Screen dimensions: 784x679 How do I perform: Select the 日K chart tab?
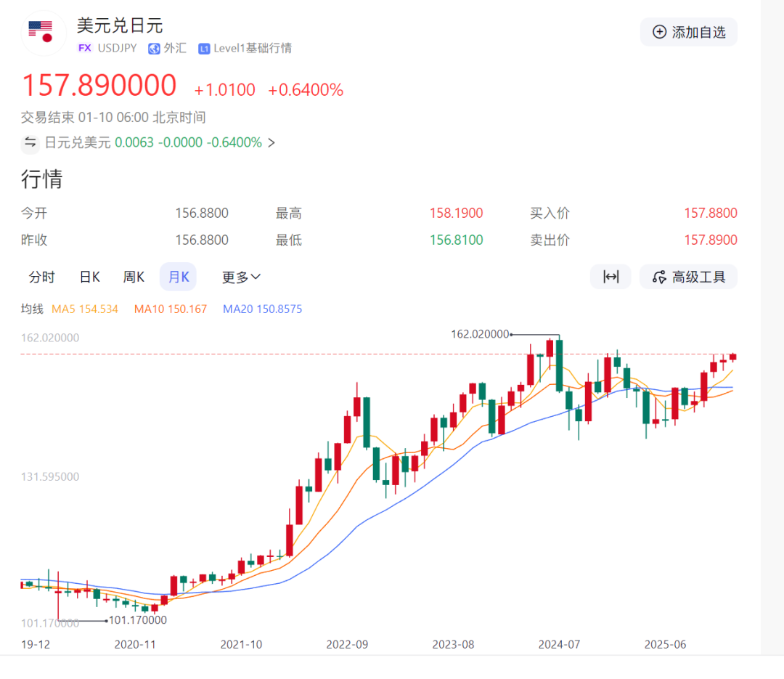(89, 277)
